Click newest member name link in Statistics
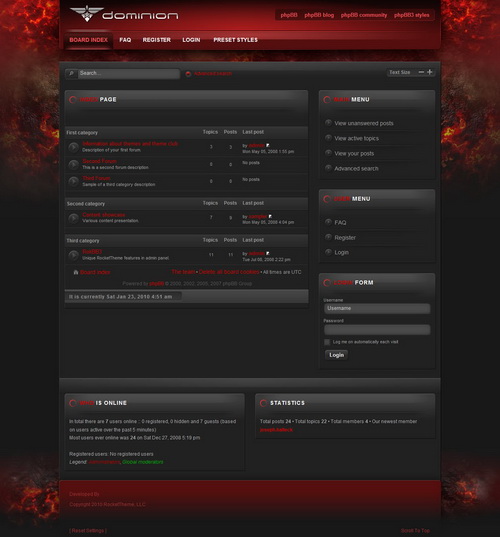500x537 pixels. click(x=276, y=430)
